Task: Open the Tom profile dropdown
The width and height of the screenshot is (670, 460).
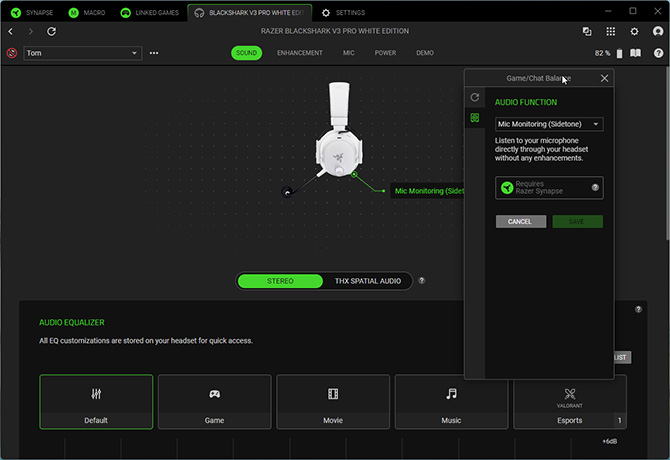Action: point(82,53)
